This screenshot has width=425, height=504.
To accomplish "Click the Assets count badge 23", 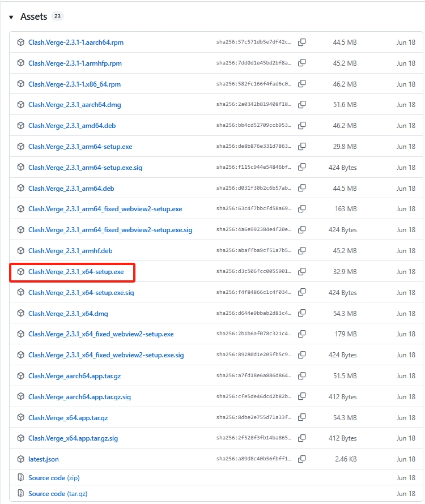I will (x=57, y=16).
